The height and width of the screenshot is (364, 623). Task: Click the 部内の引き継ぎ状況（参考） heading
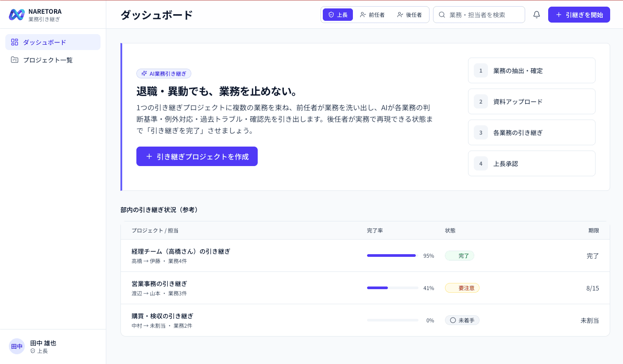(160, 209)
